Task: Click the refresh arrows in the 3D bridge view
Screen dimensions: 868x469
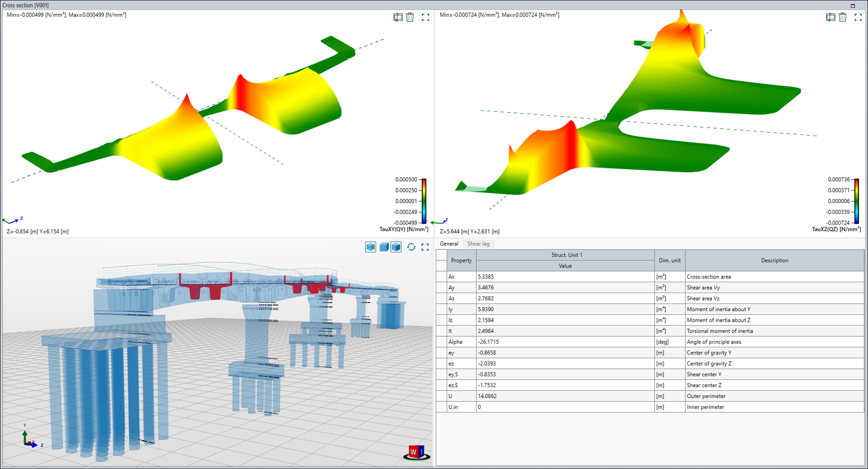Action: pos(411,247)
